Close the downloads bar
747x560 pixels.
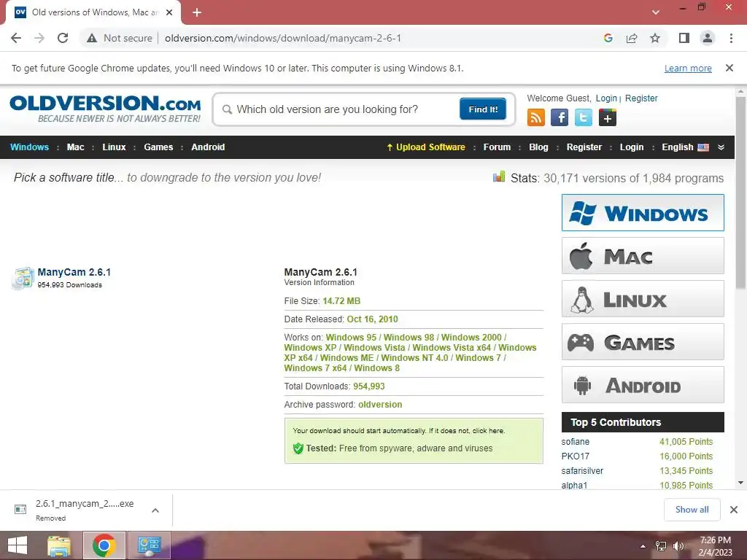point(734,510)
